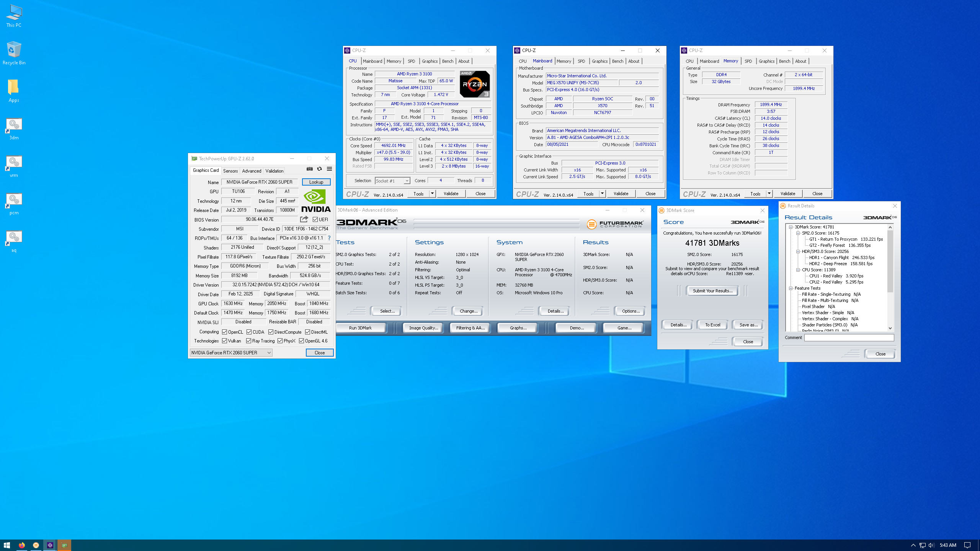
Task: Open the GPU selection dropdown in GPU-Z
Action: point(231,352)
